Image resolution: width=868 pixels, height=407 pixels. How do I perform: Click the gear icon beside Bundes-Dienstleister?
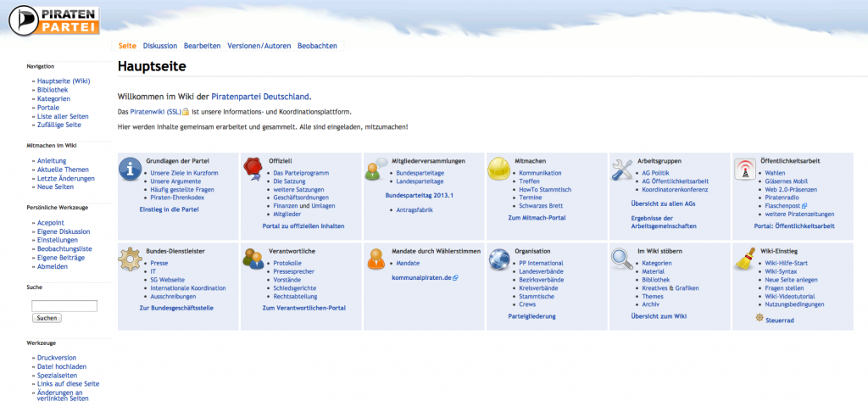[x=130, y=257]
